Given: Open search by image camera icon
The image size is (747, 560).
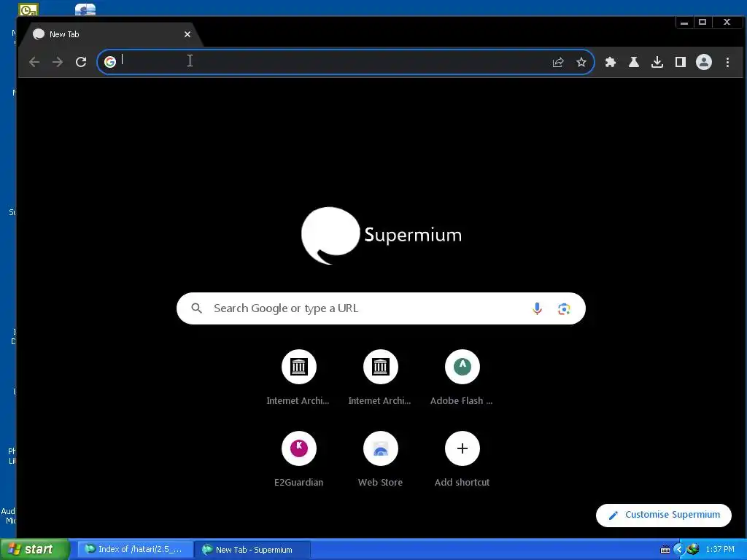Looking at the screenshot, I should [x=564, y=308].
